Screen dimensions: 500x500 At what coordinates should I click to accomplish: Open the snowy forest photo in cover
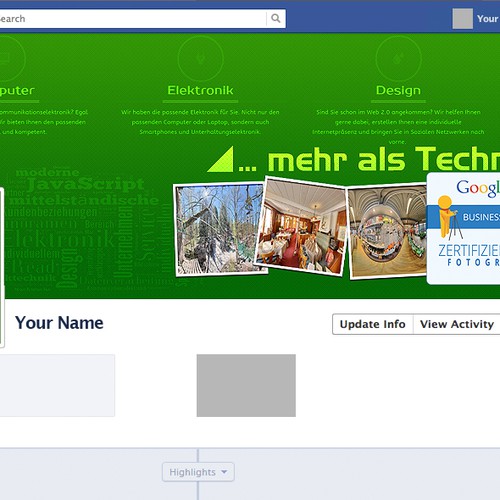point(220,229)
